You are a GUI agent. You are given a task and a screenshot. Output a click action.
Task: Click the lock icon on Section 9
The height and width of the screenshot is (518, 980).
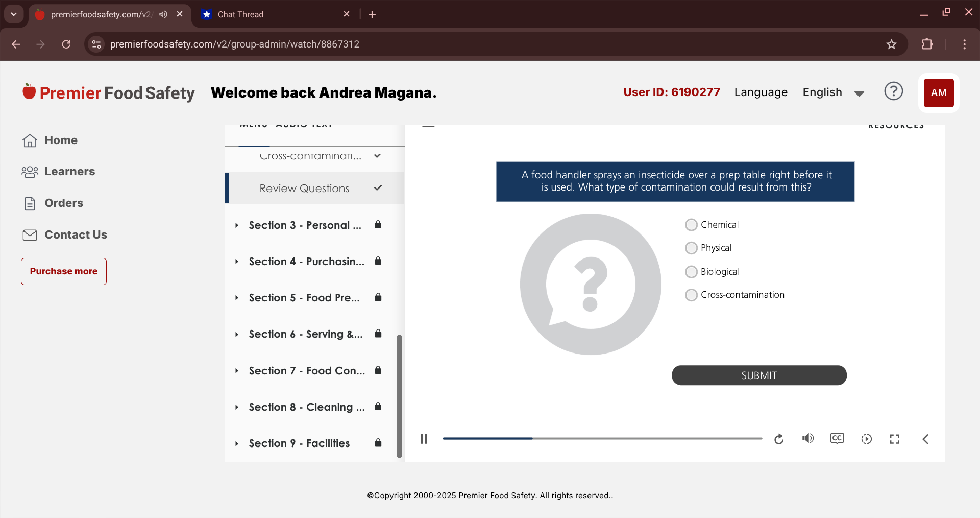[378, 443]
